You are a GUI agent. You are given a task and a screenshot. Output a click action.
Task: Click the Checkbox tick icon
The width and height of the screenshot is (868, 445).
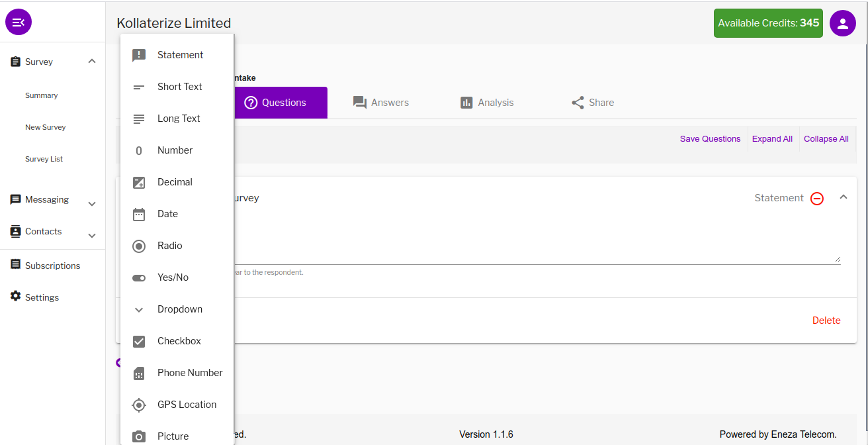click(x=139, y=341)
